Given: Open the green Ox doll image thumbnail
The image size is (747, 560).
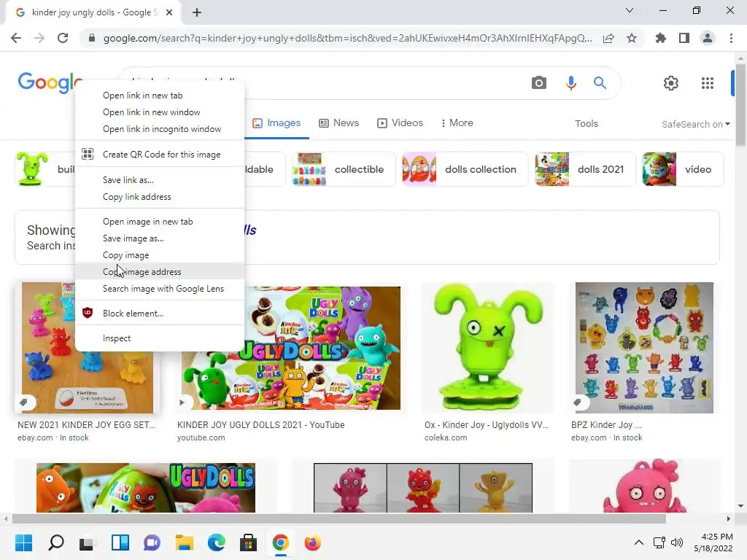Looking at the screenshot, I should [x=488, y=348].
